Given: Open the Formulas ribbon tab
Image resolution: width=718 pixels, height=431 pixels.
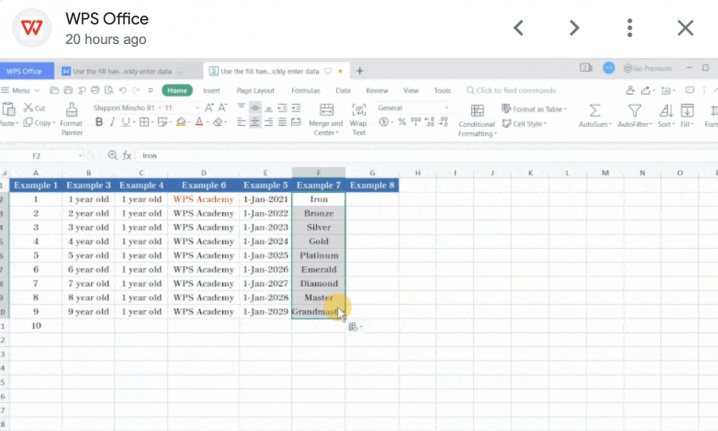Looking at the screenshot, I should (x=305, y=90).
